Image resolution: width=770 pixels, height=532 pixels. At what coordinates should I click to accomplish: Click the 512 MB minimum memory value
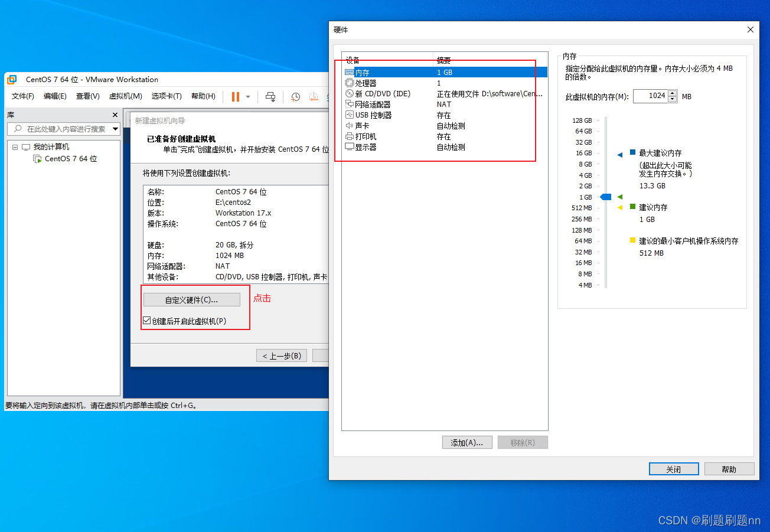point(651,253)
